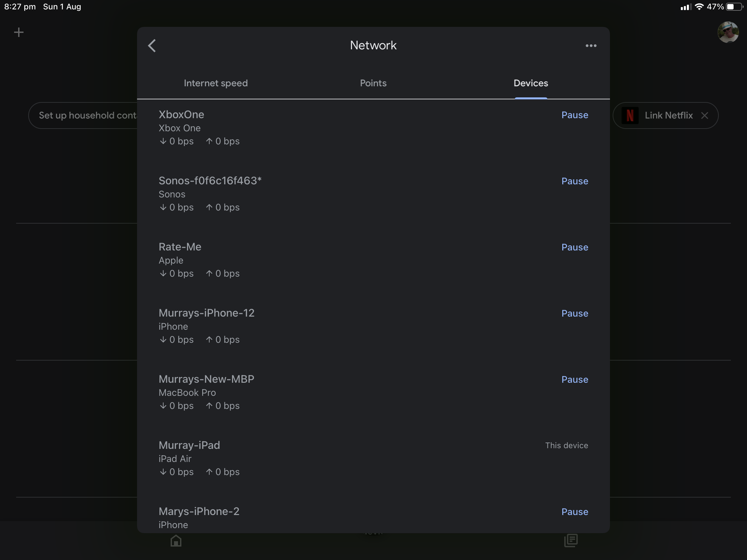Pause Murrays-New-MBP
The image size is (747, 560).
(x=575, y=379)
